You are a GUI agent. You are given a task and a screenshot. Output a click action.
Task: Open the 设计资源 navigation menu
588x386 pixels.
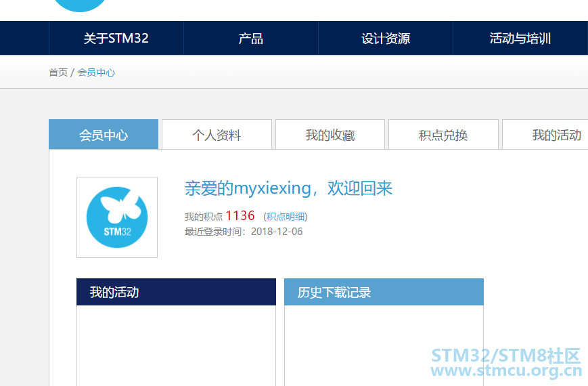click(386, 39)
